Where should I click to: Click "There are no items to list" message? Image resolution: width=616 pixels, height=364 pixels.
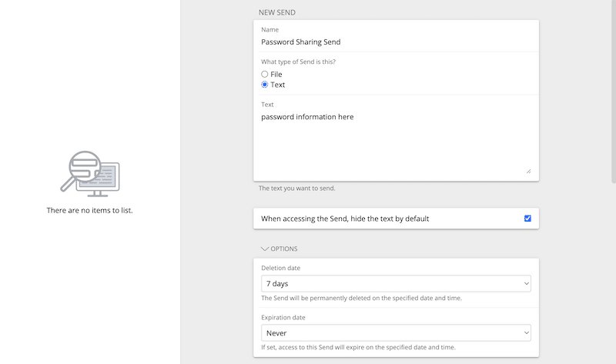(89, 210)
